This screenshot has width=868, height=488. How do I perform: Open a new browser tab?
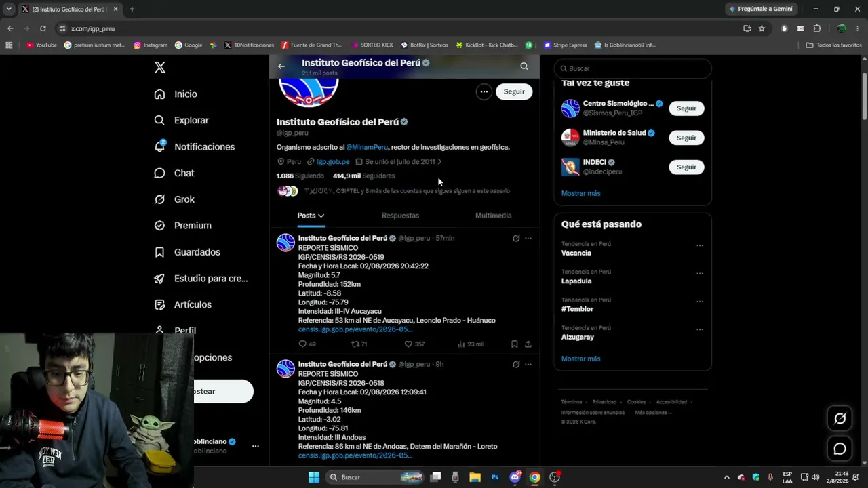(132, 9)
